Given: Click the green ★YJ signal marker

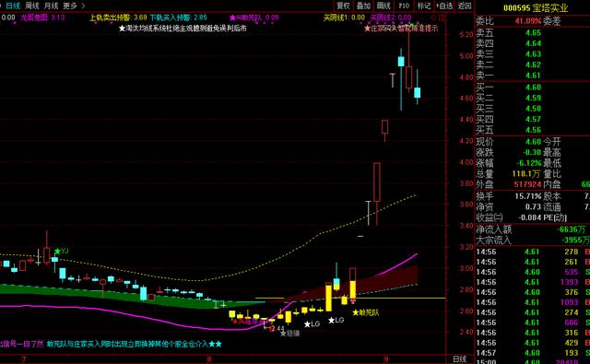Looking at the screenshot, I should (62, 251).
